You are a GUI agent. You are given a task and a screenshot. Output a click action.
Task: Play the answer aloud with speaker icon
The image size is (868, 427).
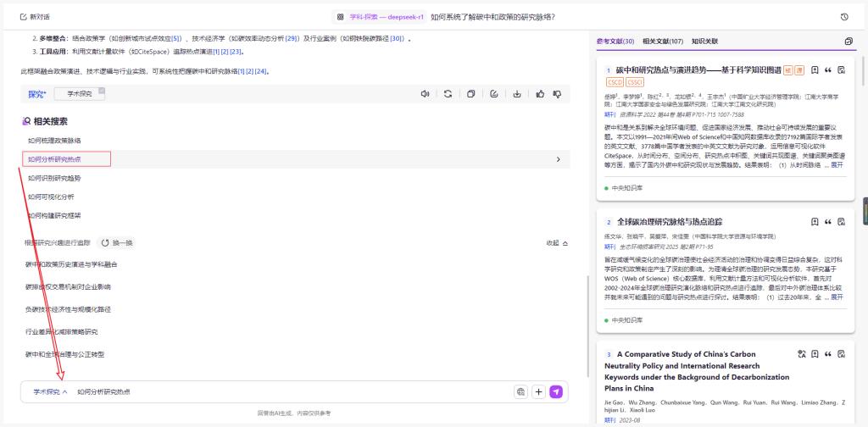pos(425,94)
